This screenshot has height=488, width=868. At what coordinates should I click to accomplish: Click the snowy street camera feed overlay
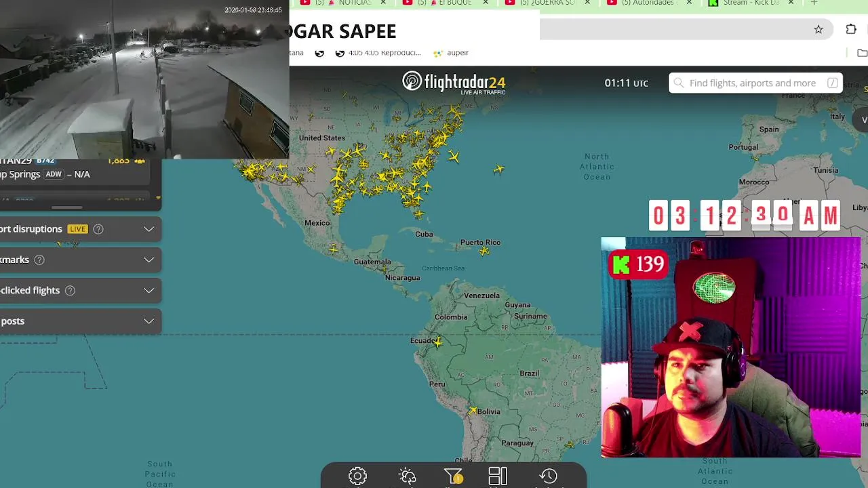144,79
